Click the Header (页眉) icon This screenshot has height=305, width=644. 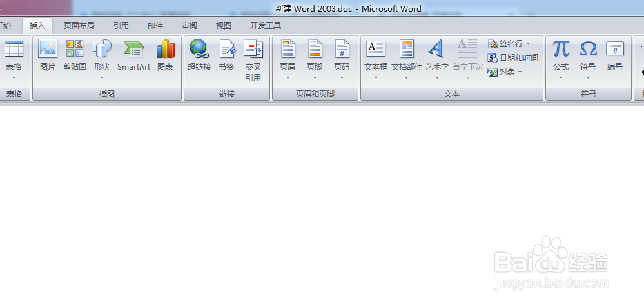[x=288, y=49]
